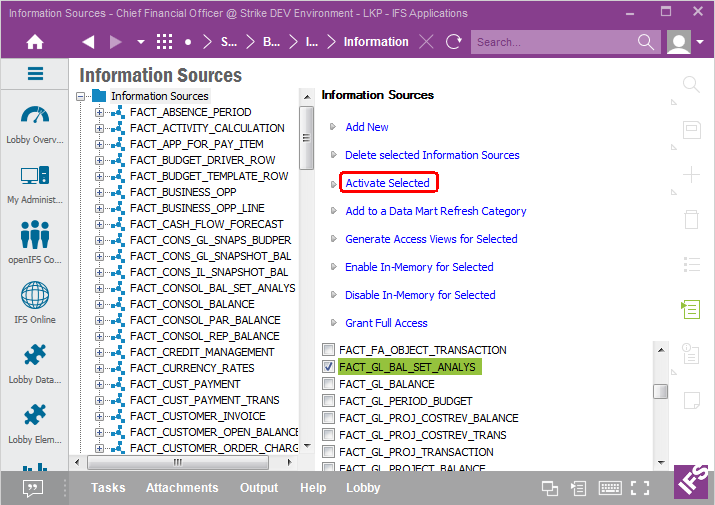Click the refresh icon beside the breadcrumb
715x505 pixels.
pyautogui.click(x=454, y=42)
